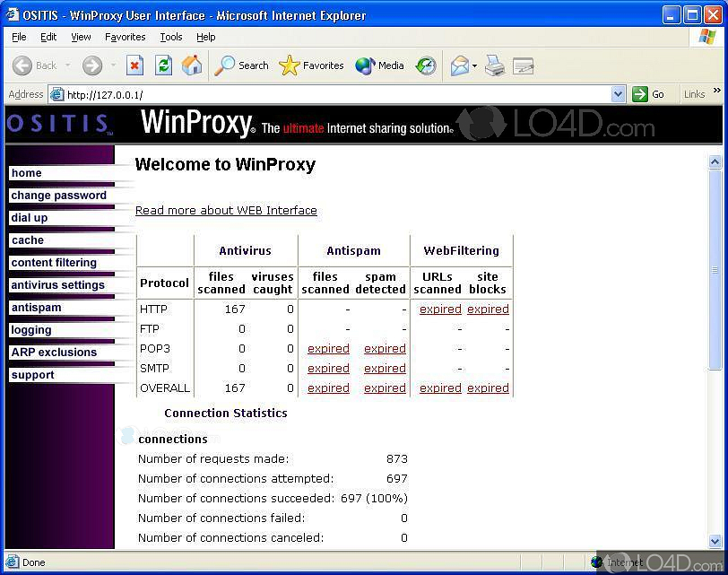Click OVERALL spam detected expired link
This screenshot has width=728, height=575.
pyautogui.click(x=385, y=388)
